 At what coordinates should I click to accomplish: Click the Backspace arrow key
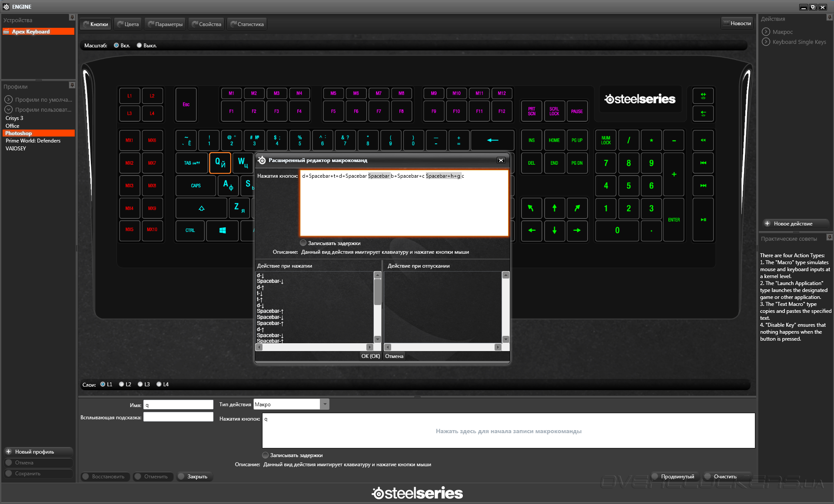tap(492, 140)
